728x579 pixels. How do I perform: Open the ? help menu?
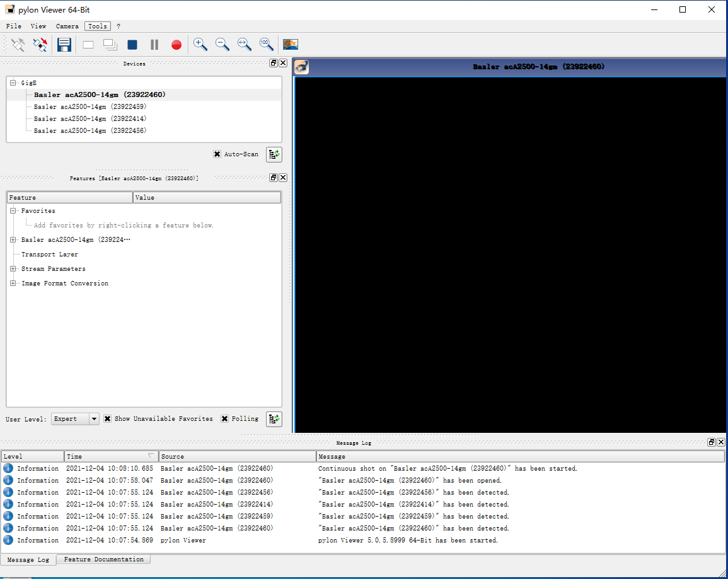pyautogui.click(x=118, y=26)
